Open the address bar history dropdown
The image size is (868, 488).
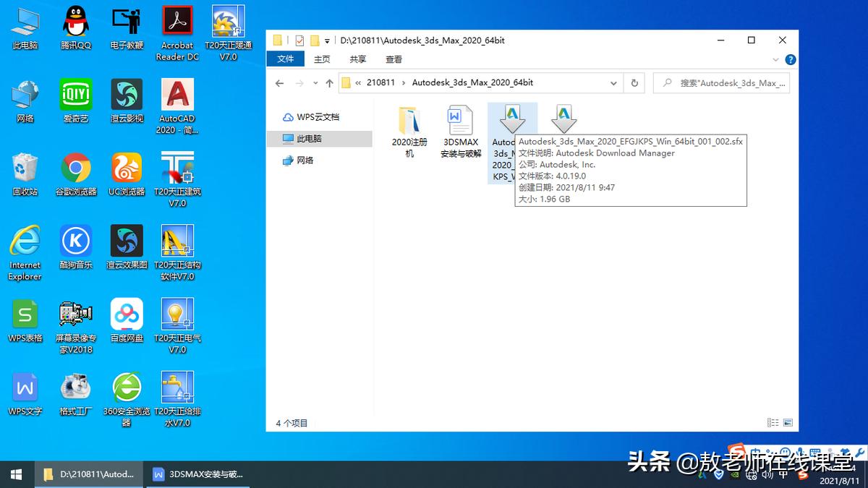[x=613, y=83]
